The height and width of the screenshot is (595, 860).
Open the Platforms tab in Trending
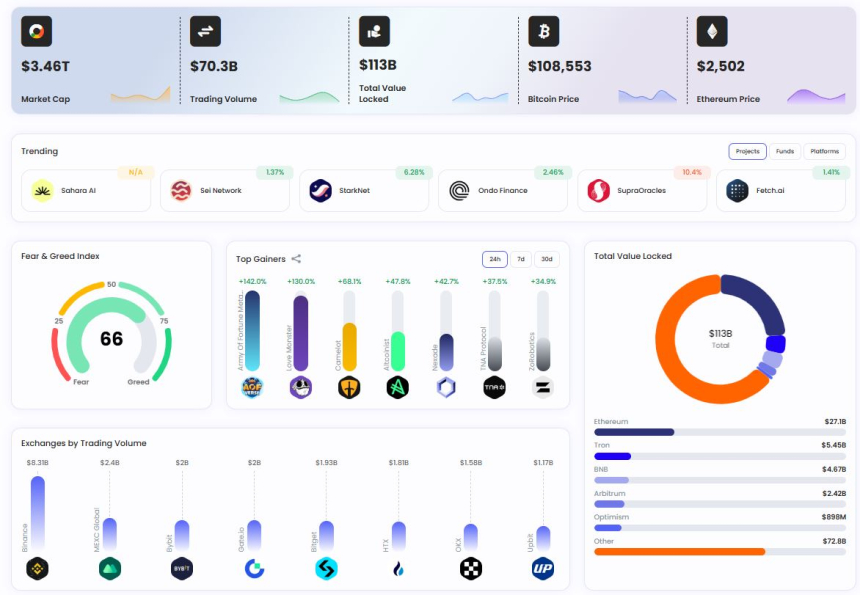coord(824,152)
